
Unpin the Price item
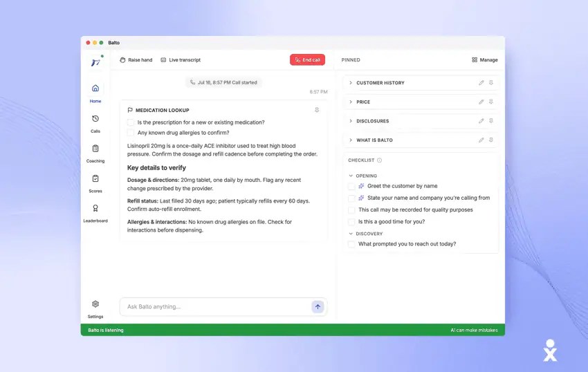[x=491, y=102]
